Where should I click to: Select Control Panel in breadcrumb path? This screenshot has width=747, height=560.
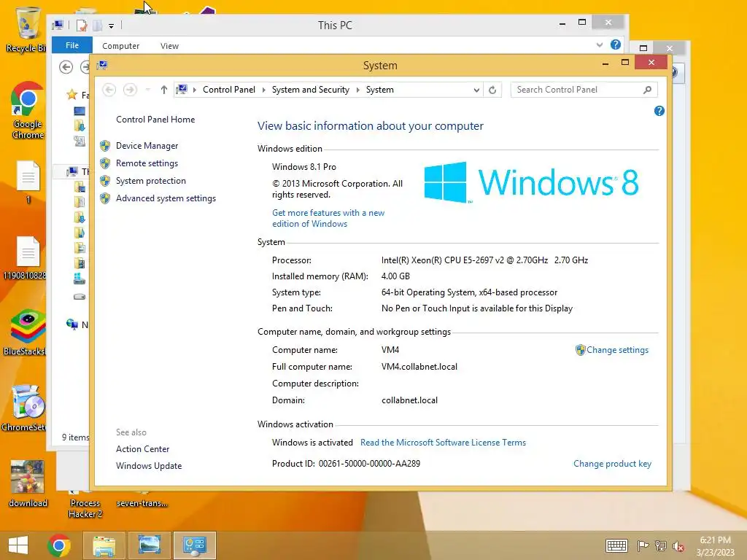228,90
